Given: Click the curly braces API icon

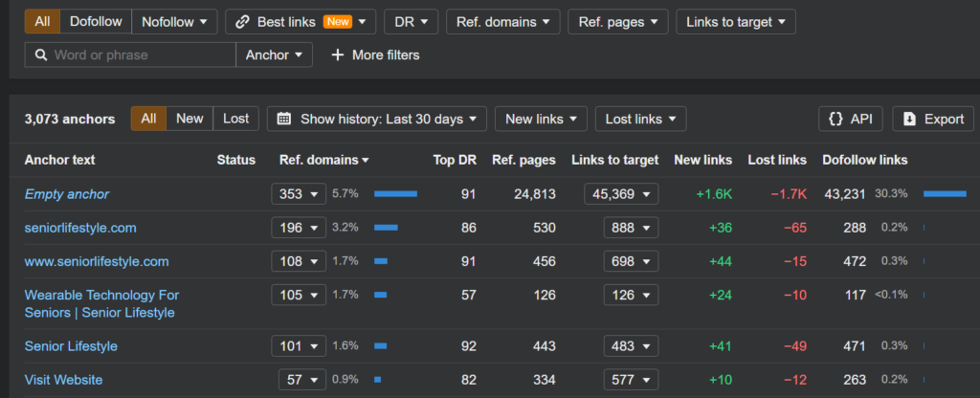Looking at the screenshot, I should click(x=835, y=119).
